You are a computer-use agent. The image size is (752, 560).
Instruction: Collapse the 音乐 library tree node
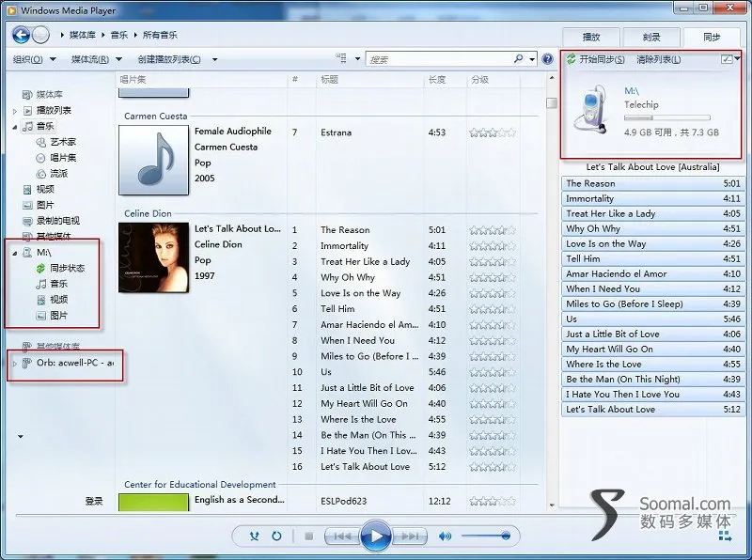pos(15,127)
